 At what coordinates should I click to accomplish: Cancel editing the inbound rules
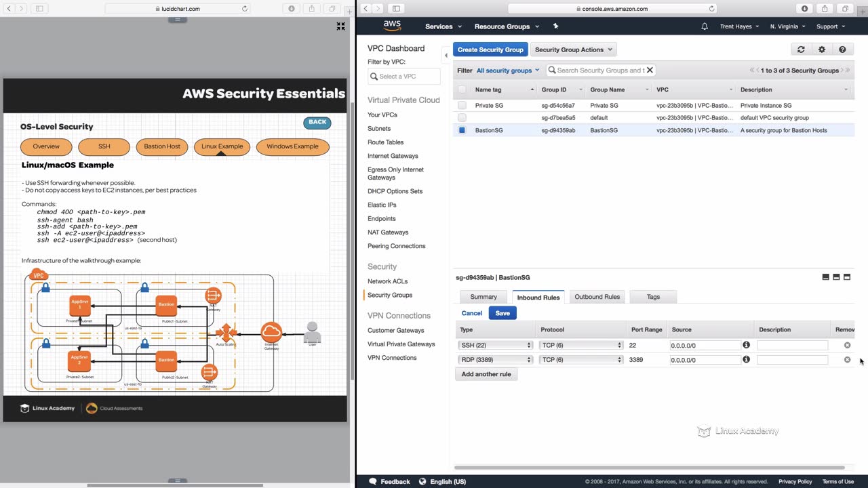472,313
